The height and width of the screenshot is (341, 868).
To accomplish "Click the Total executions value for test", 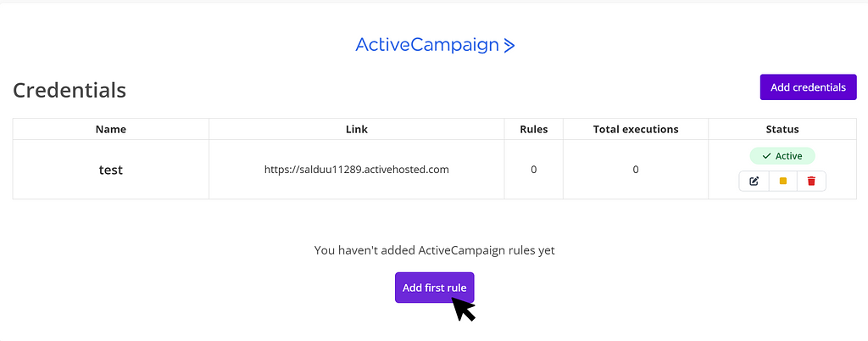I will click(x=635, y=170).
